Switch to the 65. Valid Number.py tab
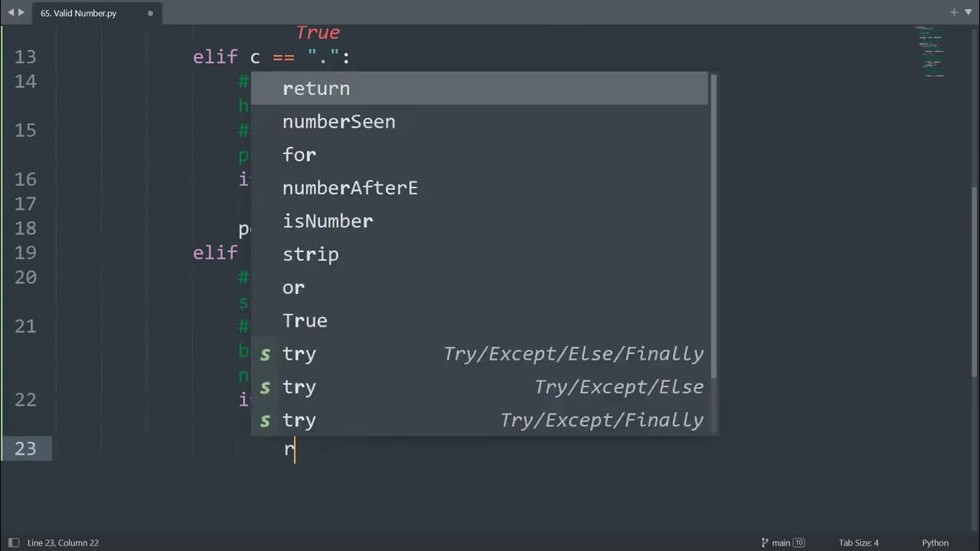This screenshot has height=551, width=980. click(x=79, y=13)
